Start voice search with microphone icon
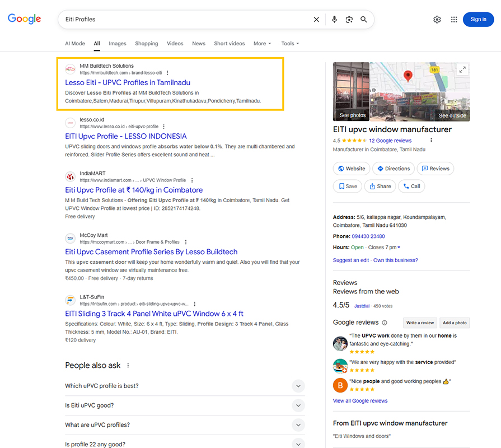The image size is (501, 448). 334,20
